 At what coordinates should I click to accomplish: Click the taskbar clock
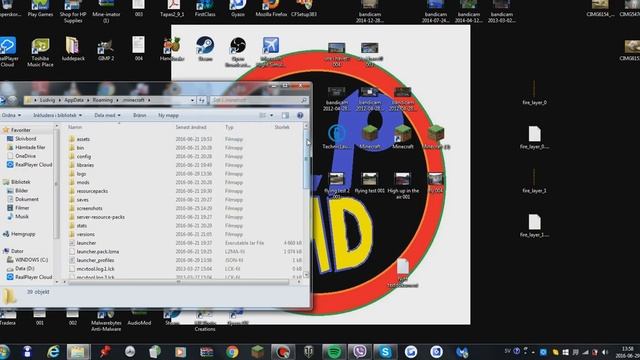(627, 352)
